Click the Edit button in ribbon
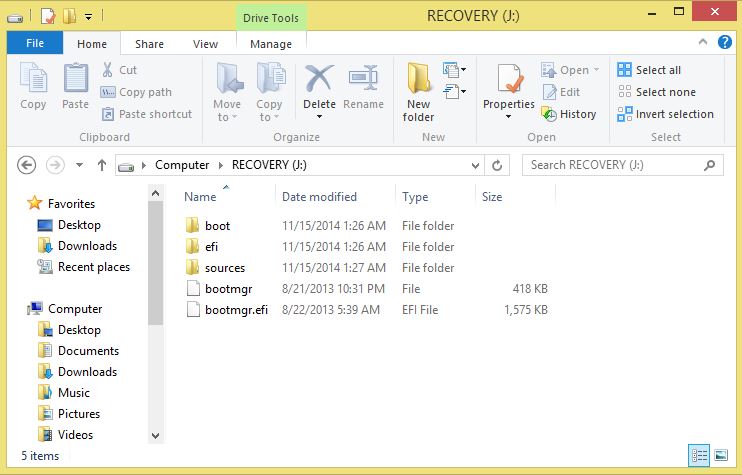 [561, 92]
